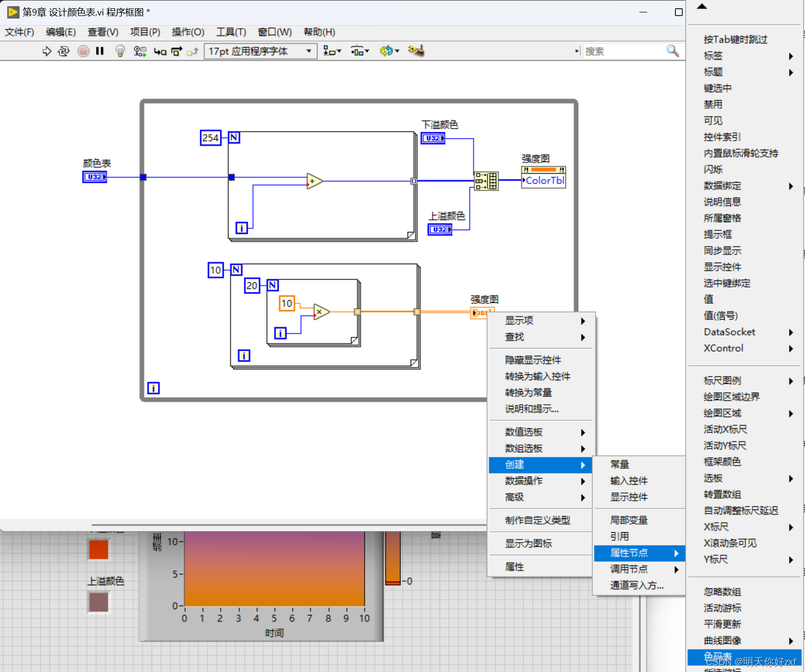Click the magnifying glass search icon
Image resolution: width=805 pixels, height=672 pixels.
(672, 51)
